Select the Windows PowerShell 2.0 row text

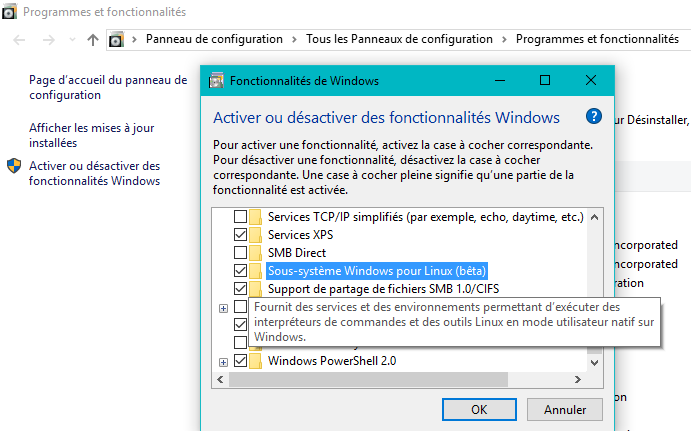pyautogui.click(x=332, y=361)
